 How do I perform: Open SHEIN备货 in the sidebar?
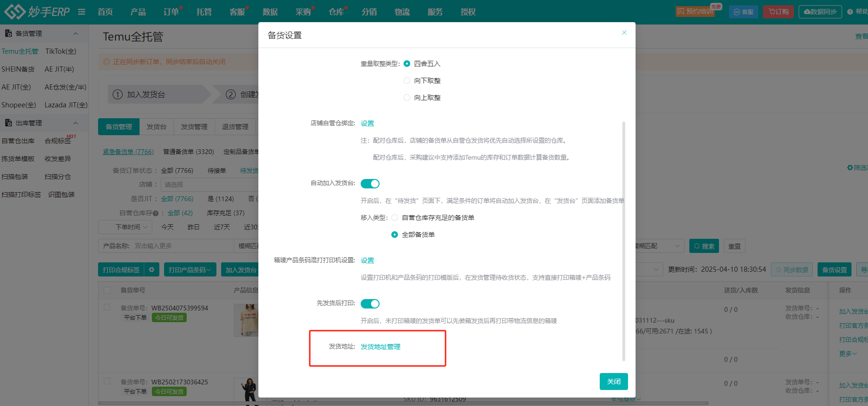[x=18, y=69]
